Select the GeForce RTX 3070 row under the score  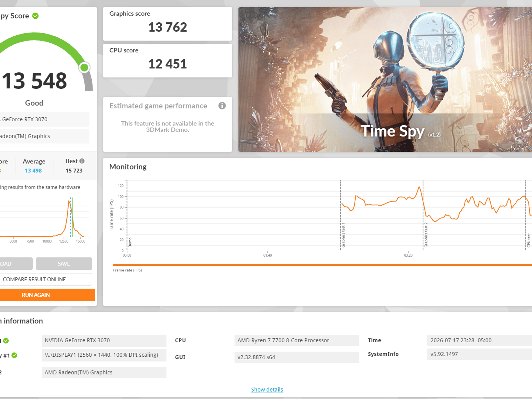point(45,119)
